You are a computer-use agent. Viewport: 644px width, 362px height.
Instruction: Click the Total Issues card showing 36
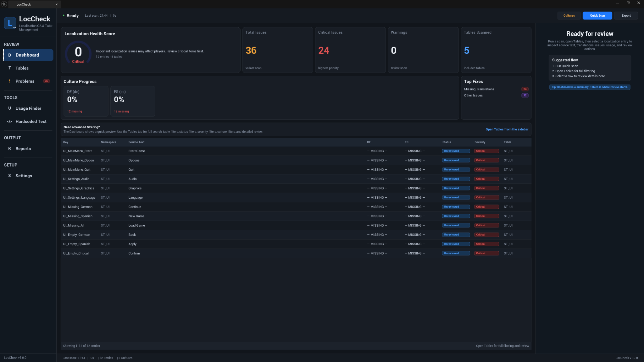278,50
